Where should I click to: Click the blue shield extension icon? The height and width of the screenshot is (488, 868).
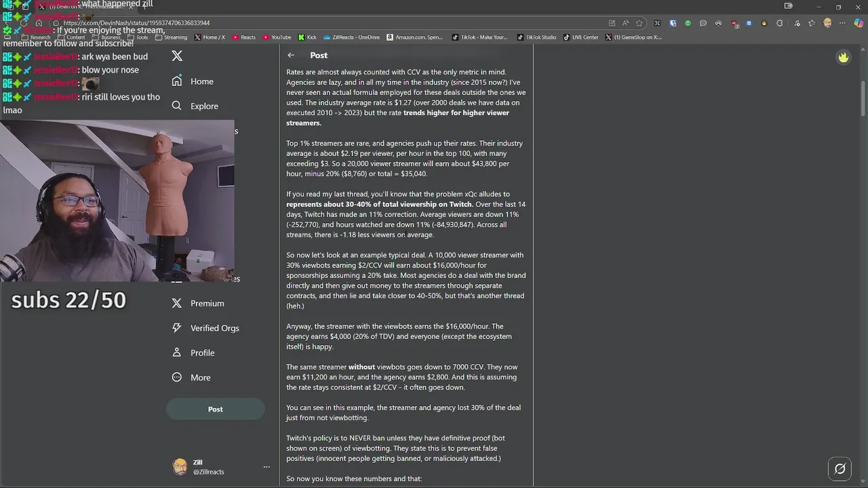coord(673,23)
